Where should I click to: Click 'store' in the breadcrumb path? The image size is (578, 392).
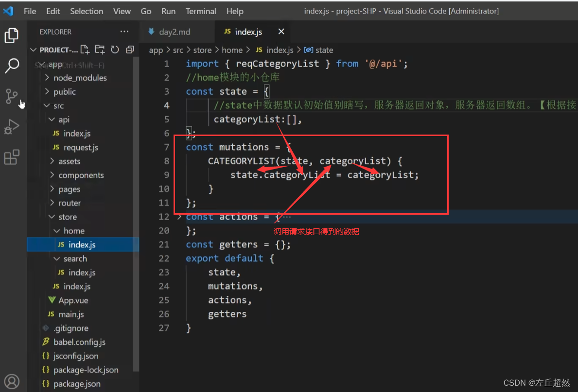[202, 50]
